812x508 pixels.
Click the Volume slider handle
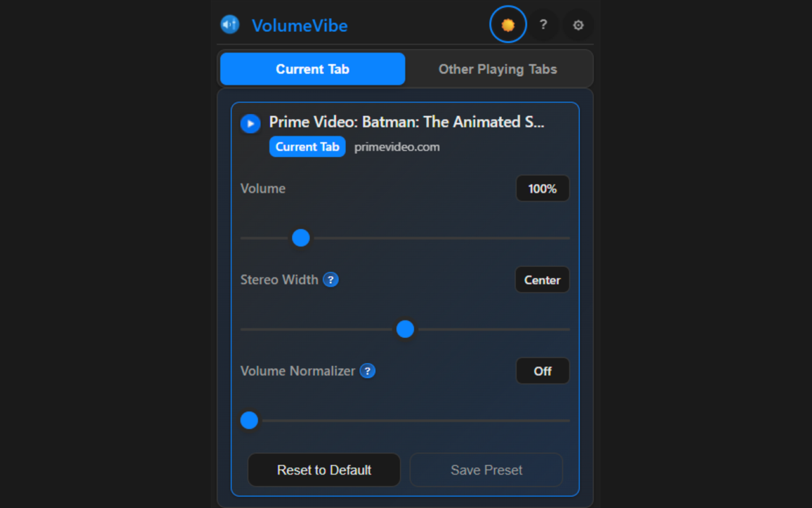coord(301,238)
